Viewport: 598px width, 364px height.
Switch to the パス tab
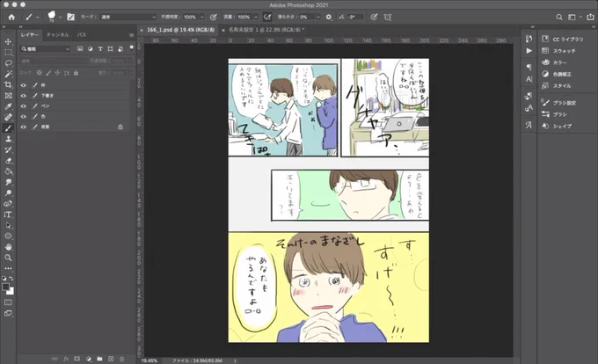[82, 34]
